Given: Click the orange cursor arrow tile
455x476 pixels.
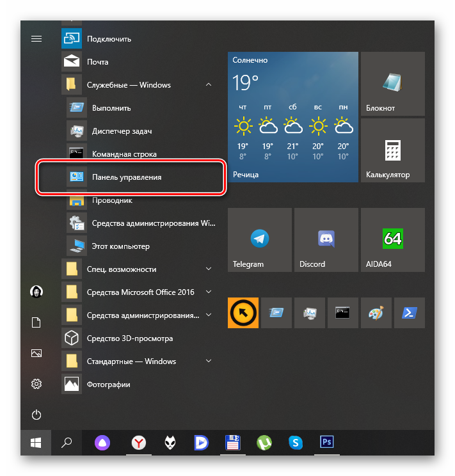Looking at the screenshot, I should click(x=243, y=313).
